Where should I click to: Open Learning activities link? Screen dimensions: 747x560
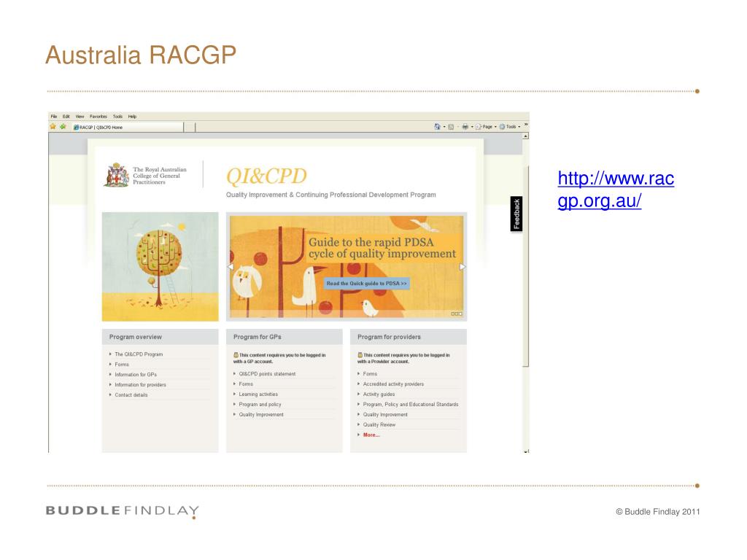coord(258,394)
